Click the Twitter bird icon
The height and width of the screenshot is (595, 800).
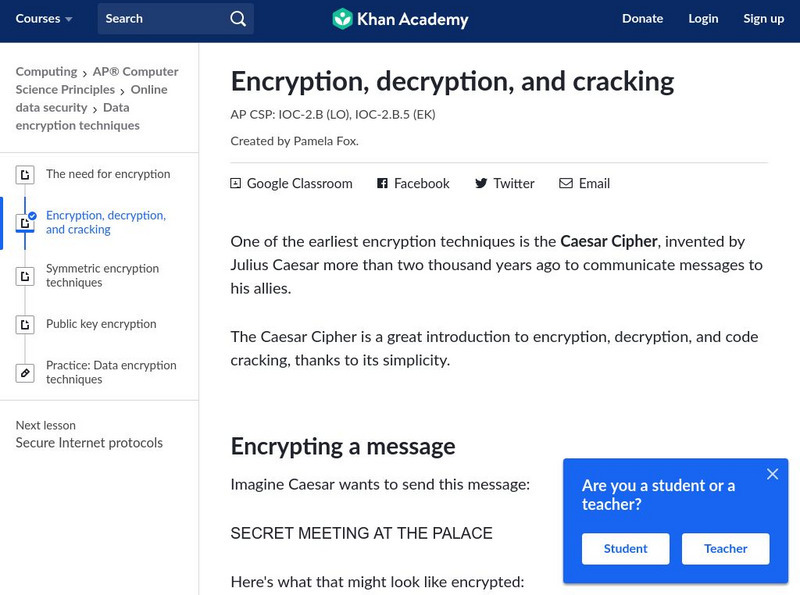click(481, 183)
